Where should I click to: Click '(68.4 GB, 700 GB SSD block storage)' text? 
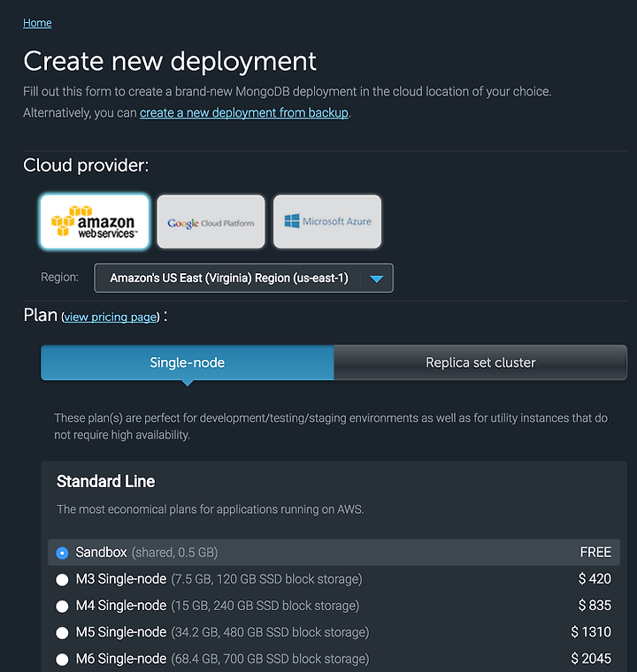click(270, 659)
